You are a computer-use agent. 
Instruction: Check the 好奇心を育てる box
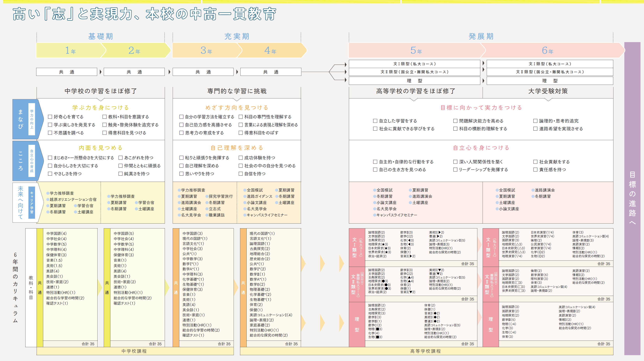coord(50,117)
